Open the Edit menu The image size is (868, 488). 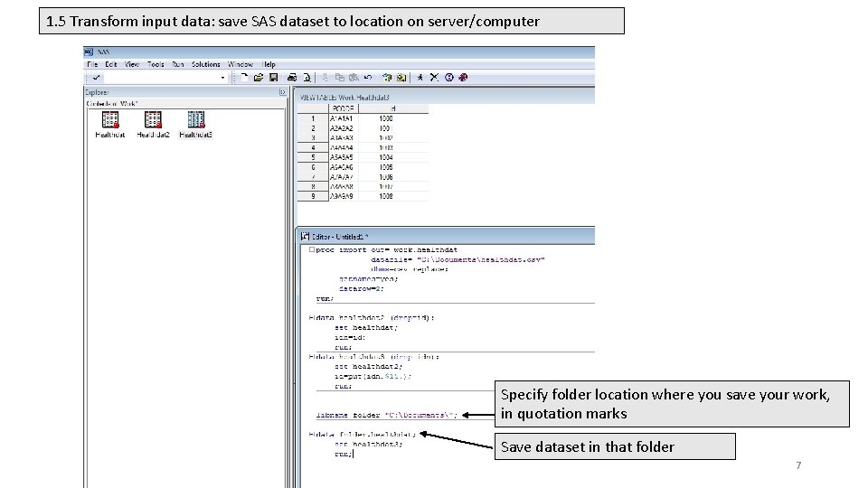(110, 64)
